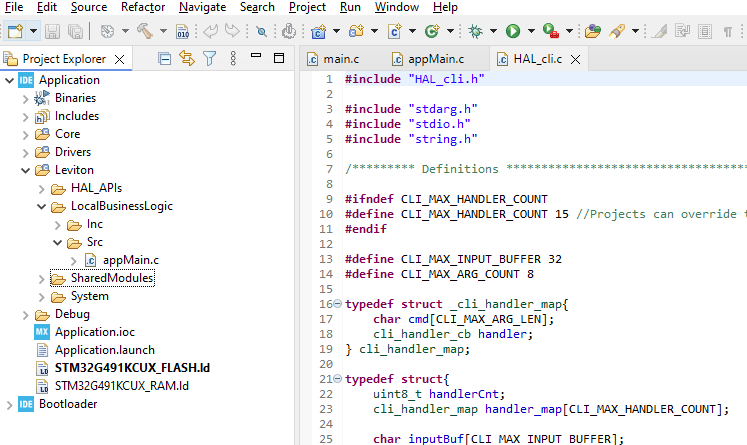Open the Refactor menu

click(143, 7)
